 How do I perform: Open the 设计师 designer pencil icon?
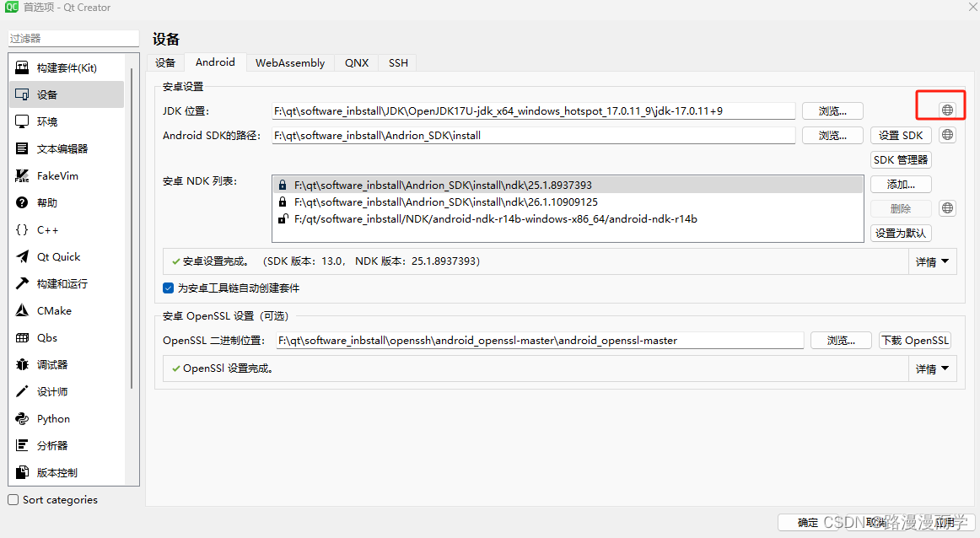(x=22, y=391)
